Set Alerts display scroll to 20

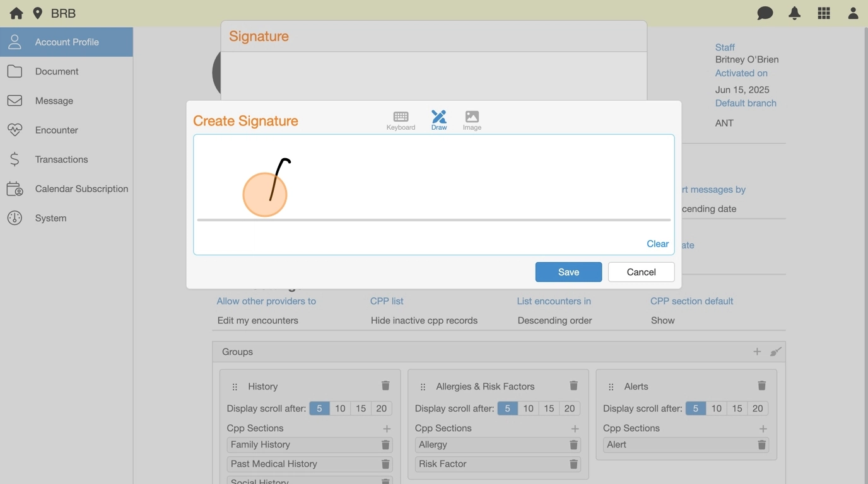758,408
